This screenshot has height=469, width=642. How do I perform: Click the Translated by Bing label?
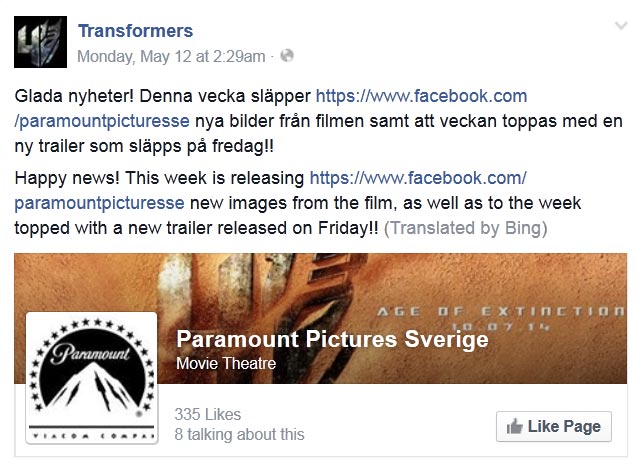(467, 228)
